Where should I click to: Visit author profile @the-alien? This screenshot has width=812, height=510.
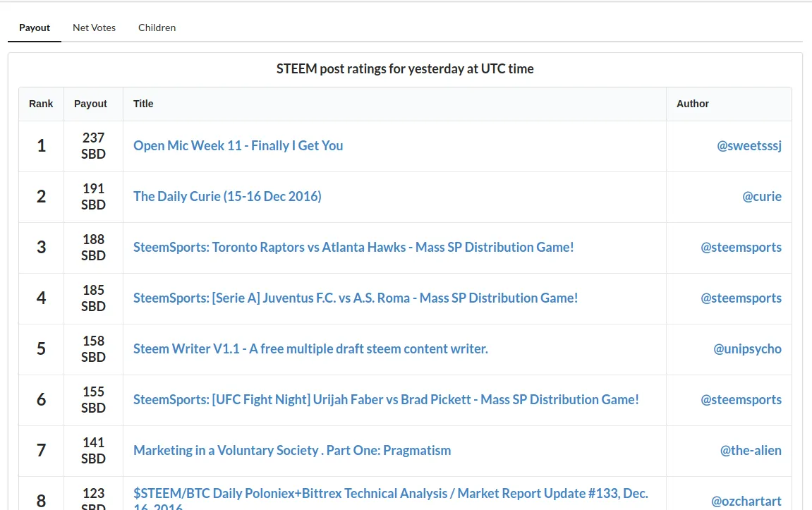(751, 450)
